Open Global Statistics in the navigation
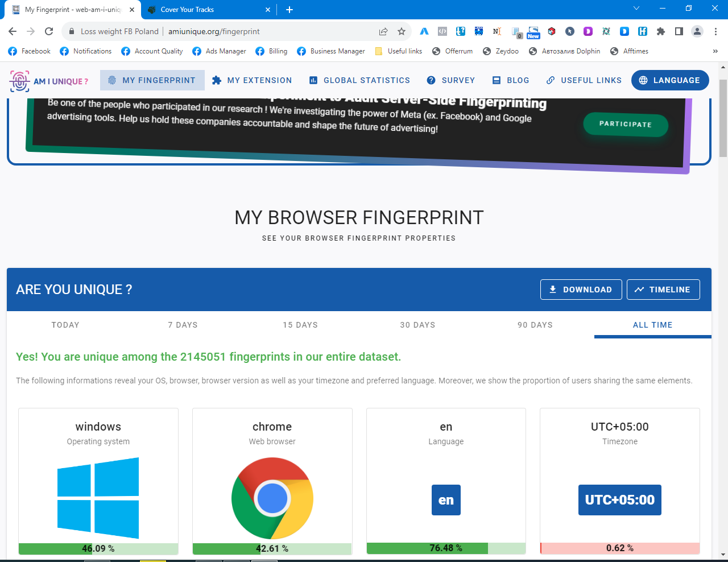The image size is (728, 562). coord(359,80)
